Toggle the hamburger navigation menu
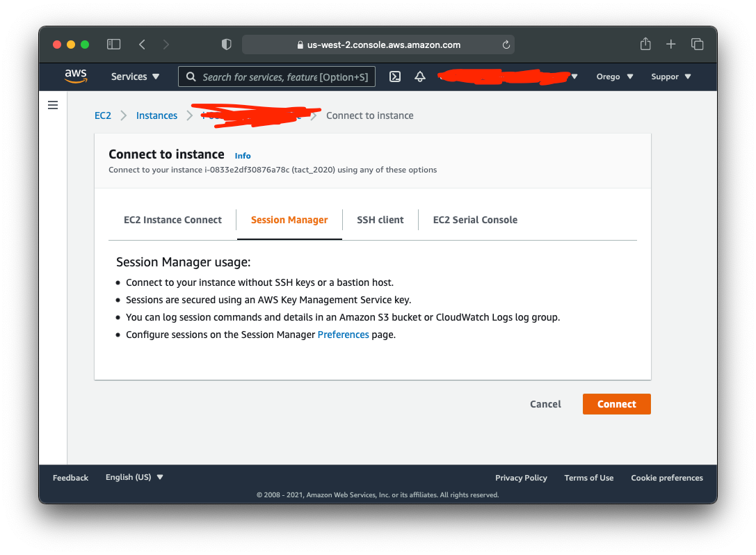Viewport: 756px width, 555px height. click(53, 105)
